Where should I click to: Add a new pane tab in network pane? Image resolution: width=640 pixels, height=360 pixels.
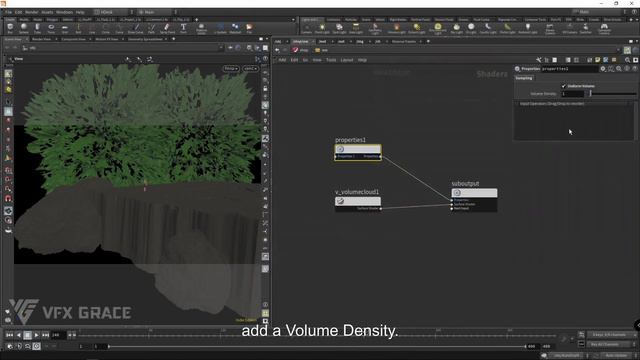click(428, 41)
